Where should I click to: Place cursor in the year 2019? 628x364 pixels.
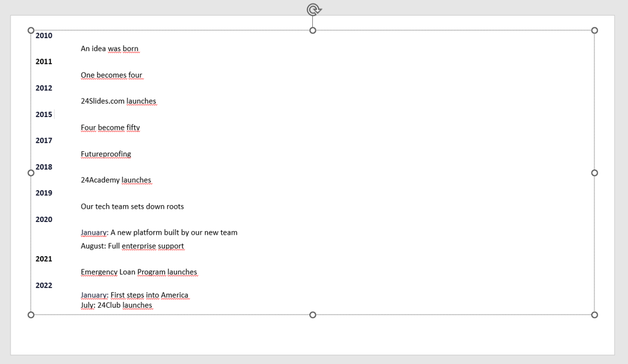tap(44, 193)
